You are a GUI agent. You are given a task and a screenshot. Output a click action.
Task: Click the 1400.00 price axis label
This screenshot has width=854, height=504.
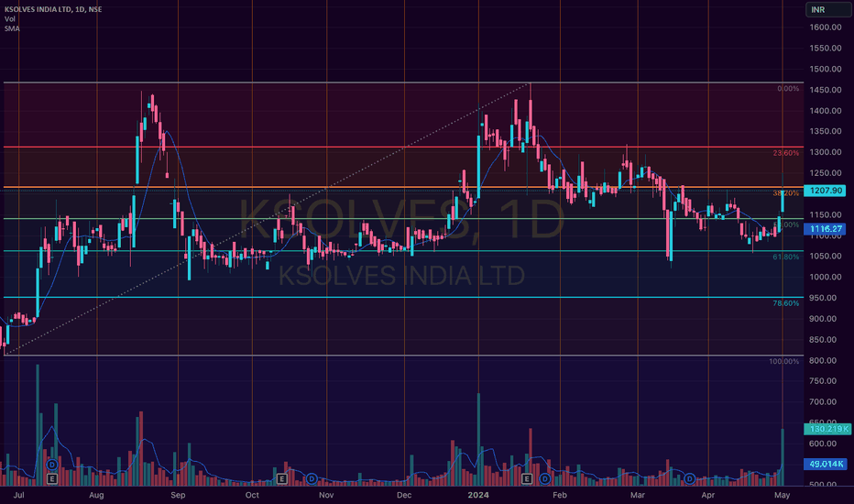pos(826,111)
